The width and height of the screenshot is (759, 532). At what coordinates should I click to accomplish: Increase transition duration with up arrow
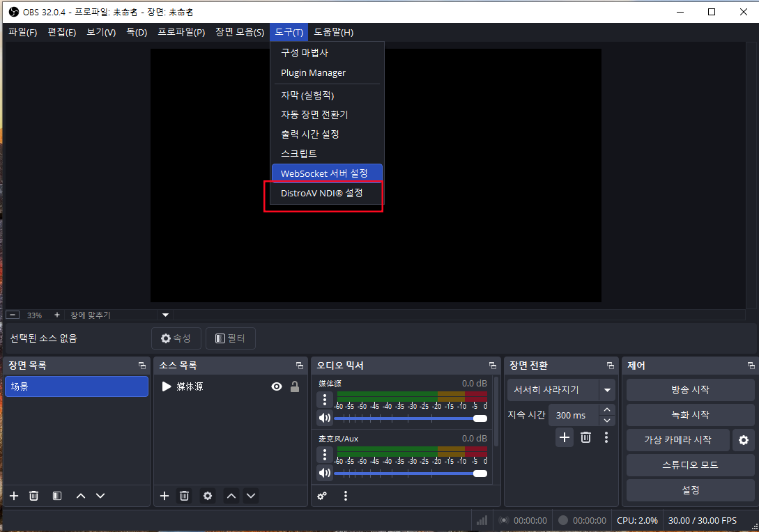point(608,410)
